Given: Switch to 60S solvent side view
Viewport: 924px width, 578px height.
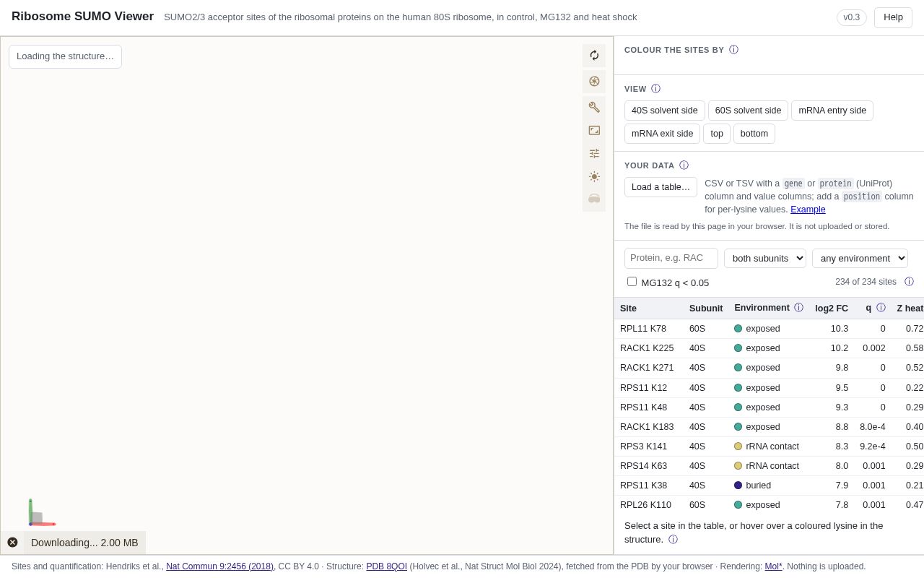Looking at the screenshot, I should [748, 111].
